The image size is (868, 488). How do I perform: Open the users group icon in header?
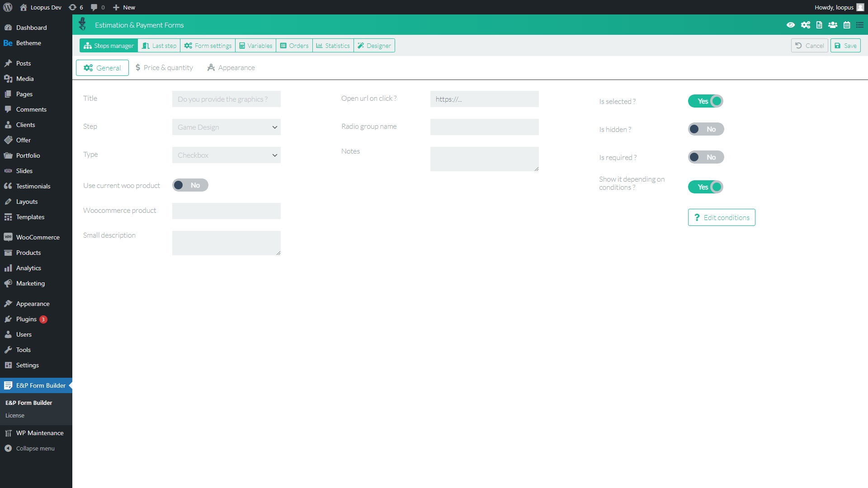pos(833,25)
